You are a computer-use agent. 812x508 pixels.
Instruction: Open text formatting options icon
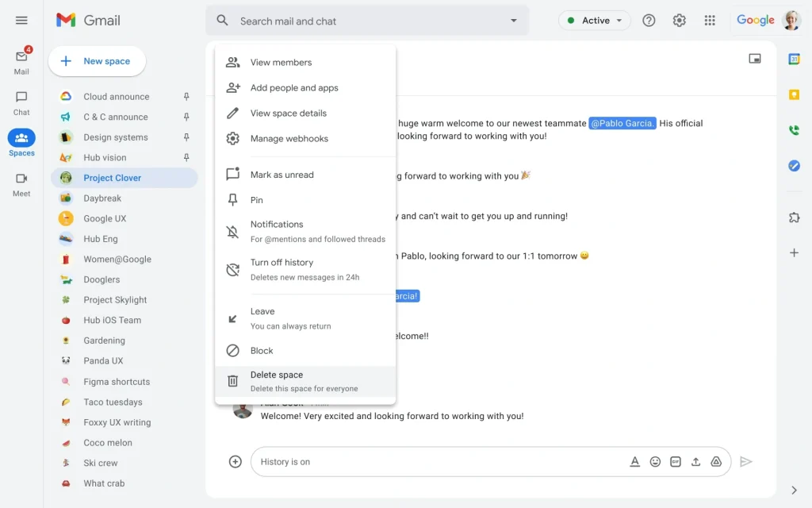634,462
